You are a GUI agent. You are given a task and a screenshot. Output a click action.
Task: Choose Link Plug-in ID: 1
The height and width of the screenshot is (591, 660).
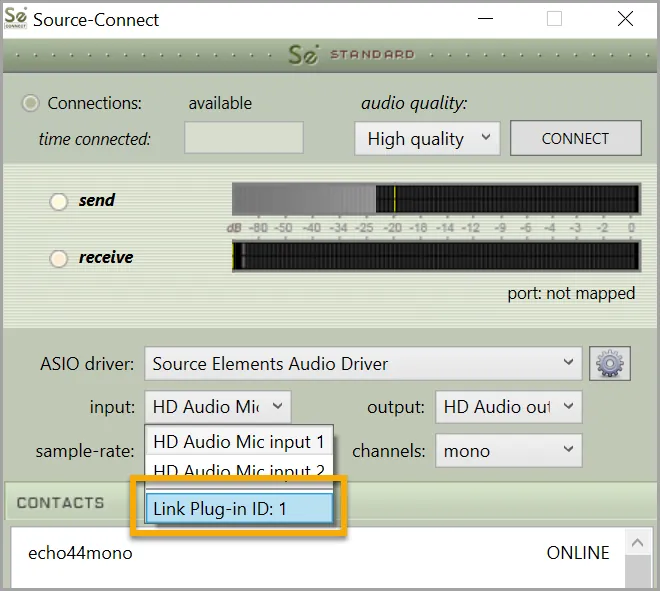(239, 508)
